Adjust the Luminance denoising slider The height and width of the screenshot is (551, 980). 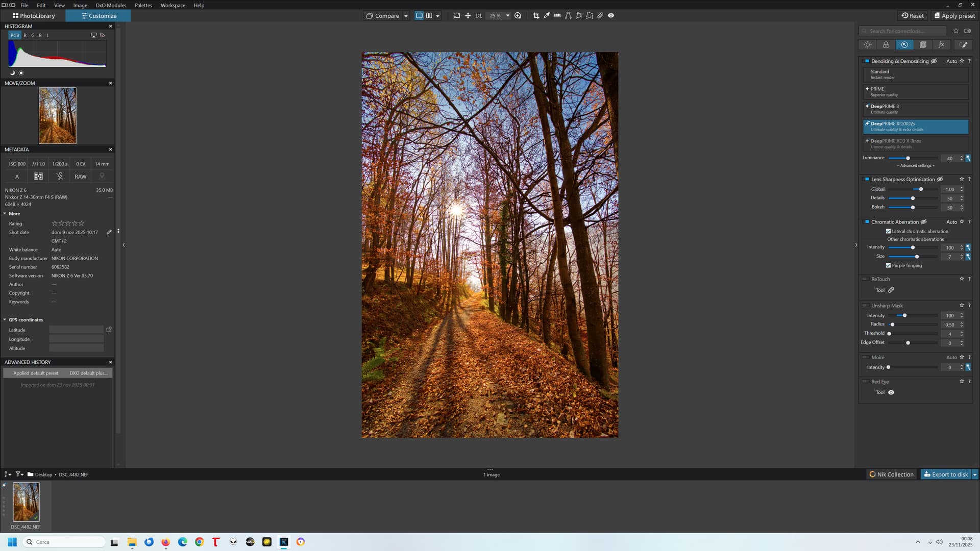point(908,159)
